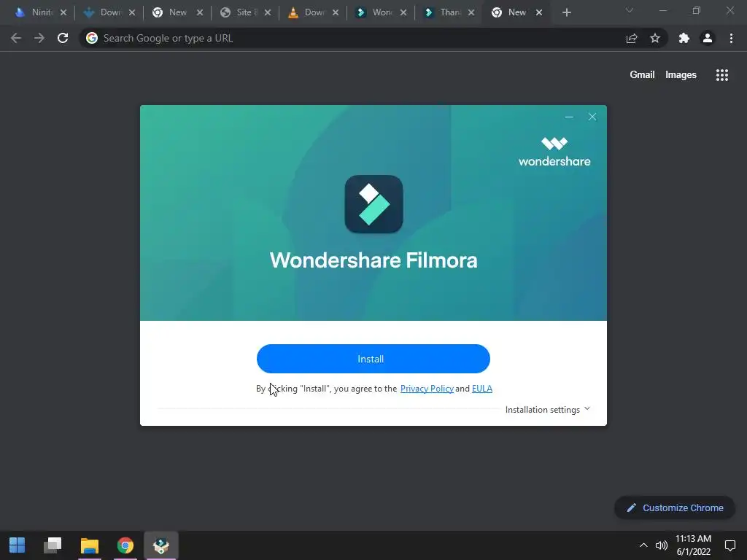Open the volume control
Screen dimensions: 747x560
coord(661,545)
